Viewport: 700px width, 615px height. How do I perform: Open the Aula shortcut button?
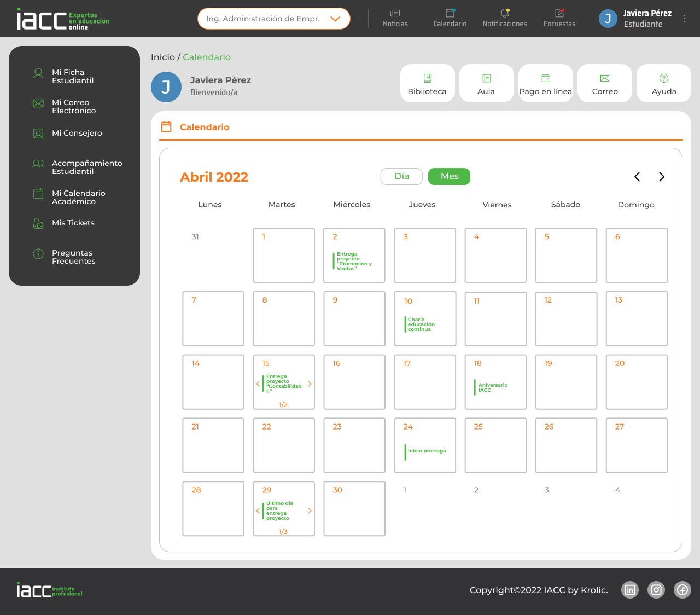[486, 84]
